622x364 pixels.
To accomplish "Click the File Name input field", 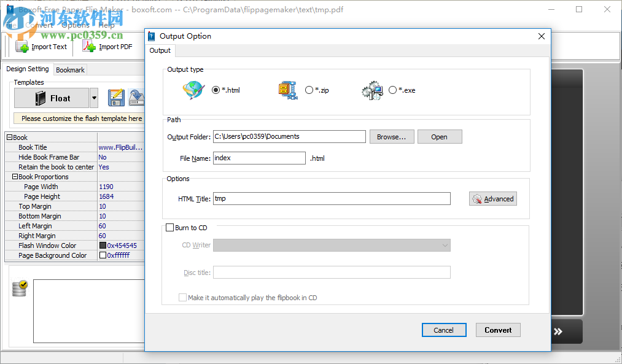I will point(259,158).
